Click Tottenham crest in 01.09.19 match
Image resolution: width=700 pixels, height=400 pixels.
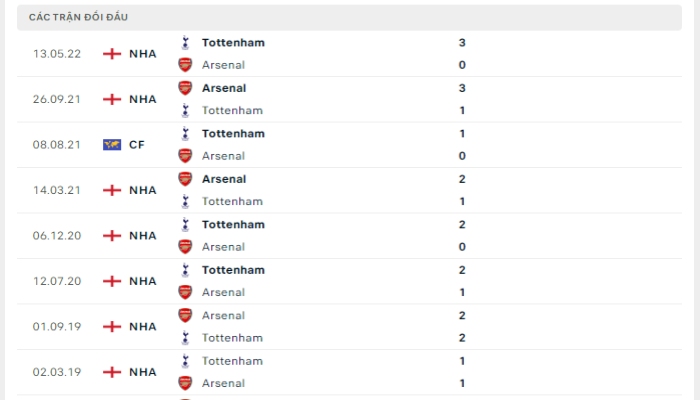click(x=185, y=338)
